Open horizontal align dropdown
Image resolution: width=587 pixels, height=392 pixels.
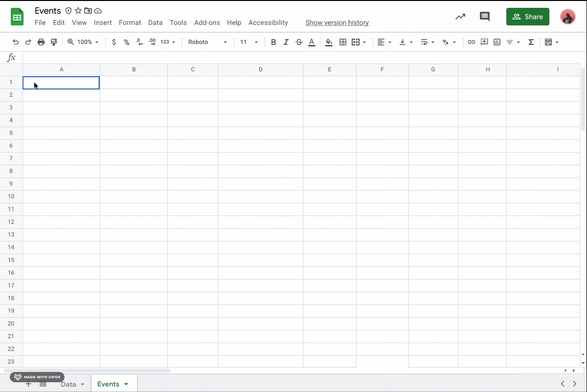(x=384, y=42)
